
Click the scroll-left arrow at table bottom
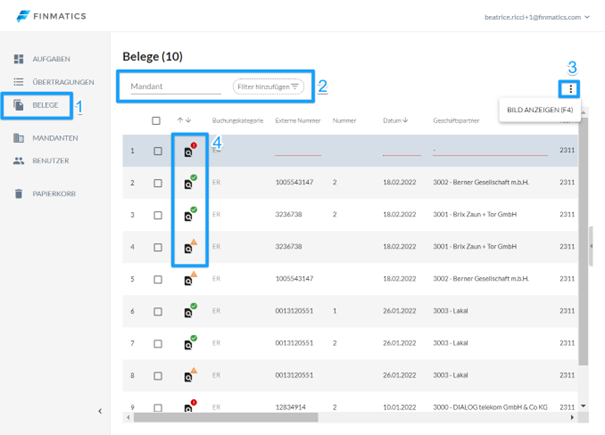[128, 417]
